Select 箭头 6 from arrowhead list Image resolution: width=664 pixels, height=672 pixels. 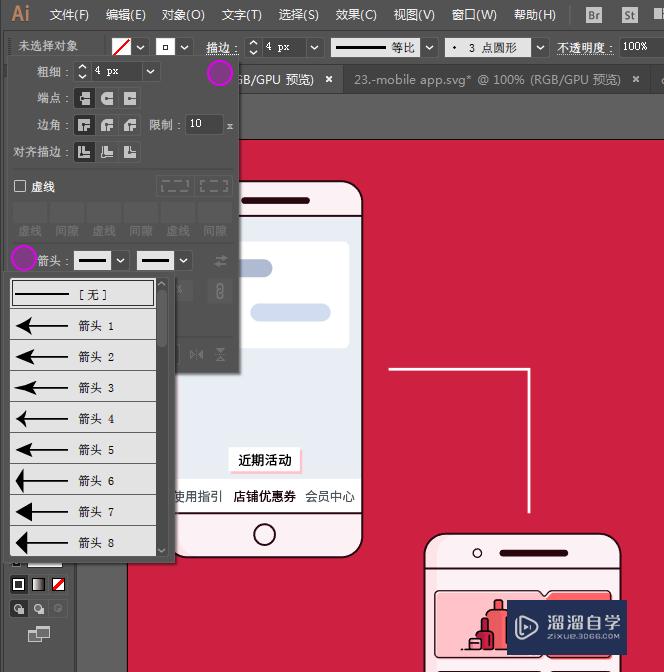83,480
